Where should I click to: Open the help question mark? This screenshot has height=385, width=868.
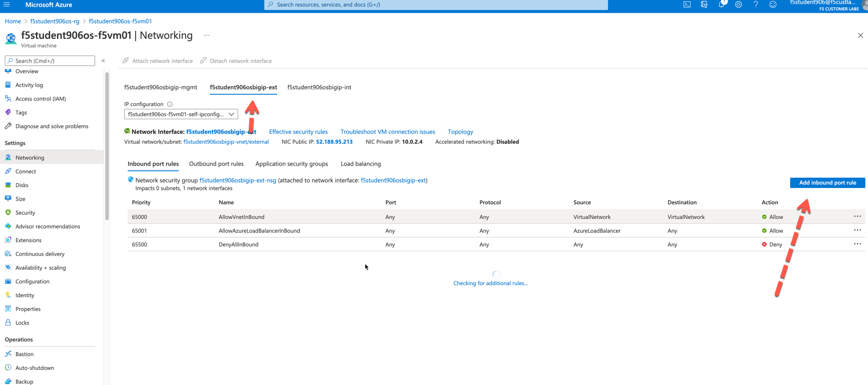(756, 5)
